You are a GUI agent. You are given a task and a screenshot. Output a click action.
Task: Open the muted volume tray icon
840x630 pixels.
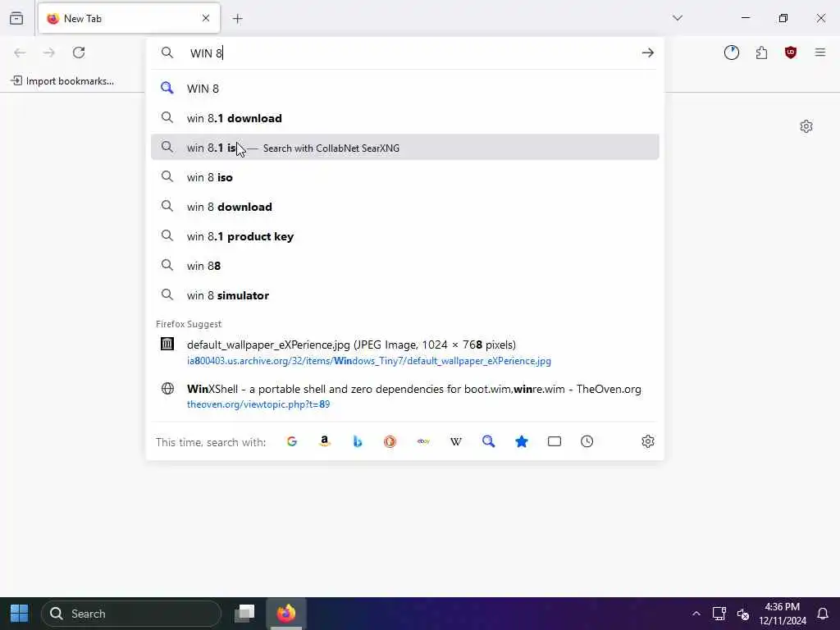point(742,614)
